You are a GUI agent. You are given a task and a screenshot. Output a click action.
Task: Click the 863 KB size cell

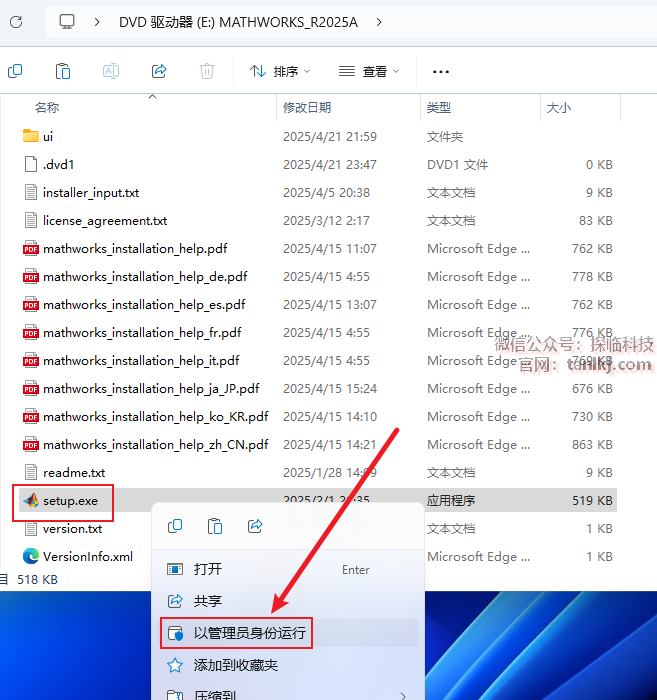(592, 445)
